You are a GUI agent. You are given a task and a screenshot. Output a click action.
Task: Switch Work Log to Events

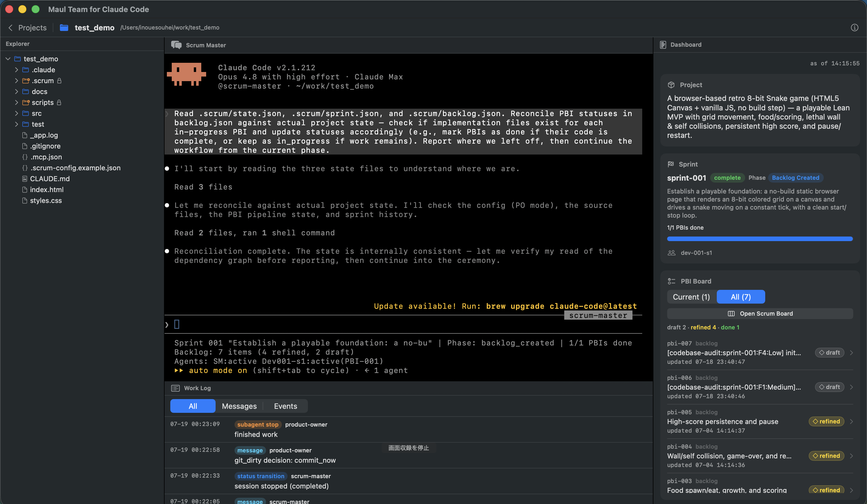pos(285,406)
